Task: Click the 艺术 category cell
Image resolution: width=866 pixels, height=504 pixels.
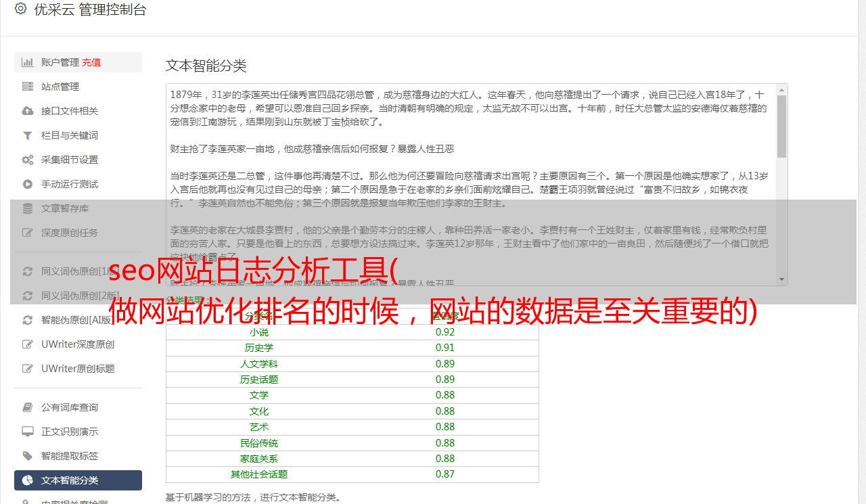Action: [259, 427]
